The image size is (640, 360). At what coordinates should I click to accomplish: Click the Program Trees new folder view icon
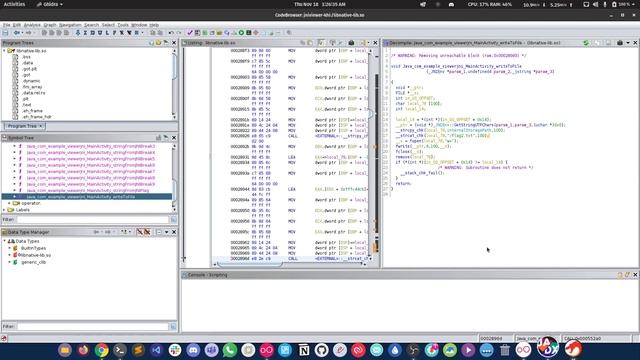[x=158, y=43]
